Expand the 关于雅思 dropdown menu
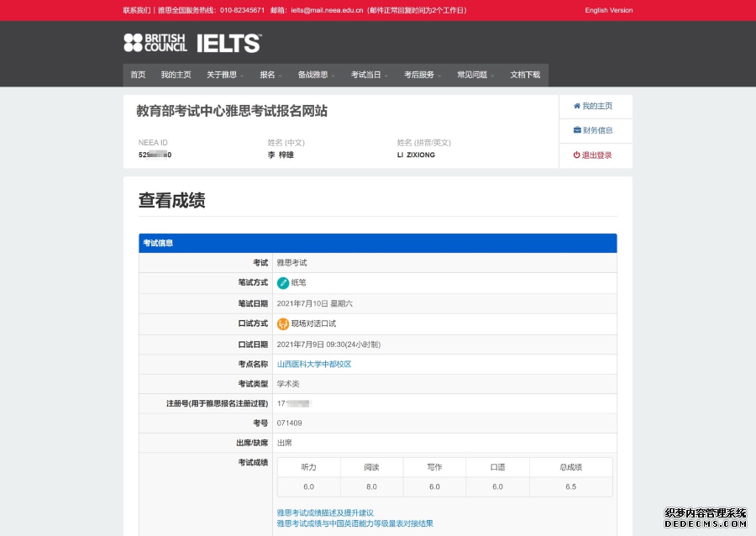 (225, 75)
